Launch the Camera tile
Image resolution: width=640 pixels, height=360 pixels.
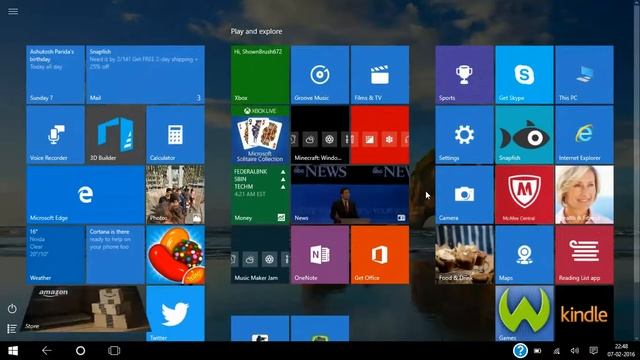click(x=464, y=195)
